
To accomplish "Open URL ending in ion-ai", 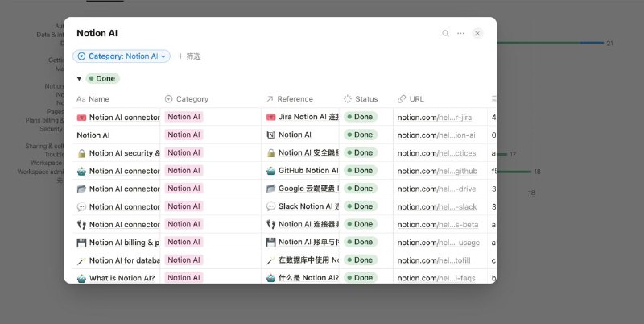I will 436,135.
